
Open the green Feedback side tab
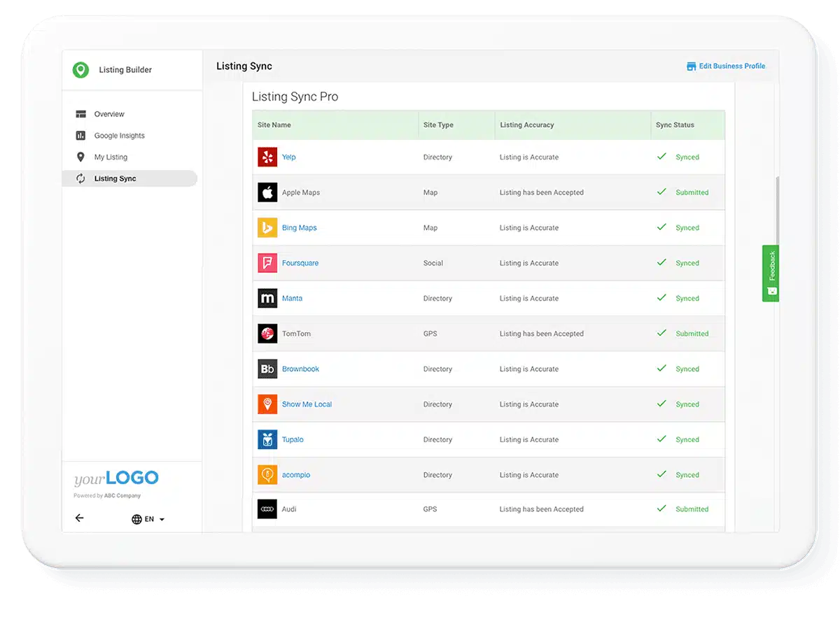pyautogui.click(x=771, y=273)
